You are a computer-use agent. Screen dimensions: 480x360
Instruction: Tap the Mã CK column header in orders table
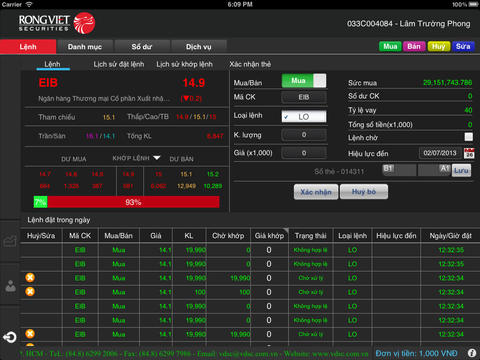coord(80,236)
